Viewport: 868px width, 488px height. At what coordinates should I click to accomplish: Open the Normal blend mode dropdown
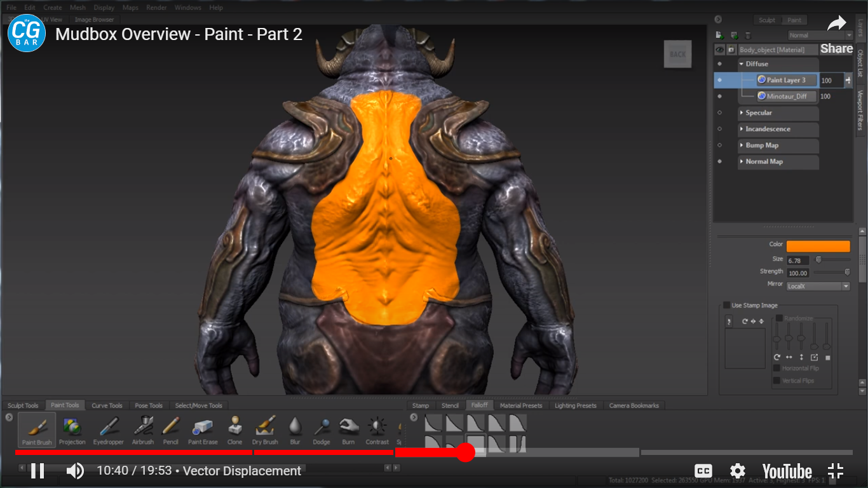(x=820, y=36)
